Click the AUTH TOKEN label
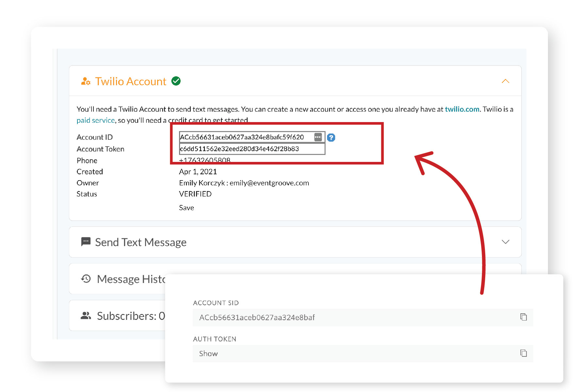579x392 pixels. click(x=215, y=339)
